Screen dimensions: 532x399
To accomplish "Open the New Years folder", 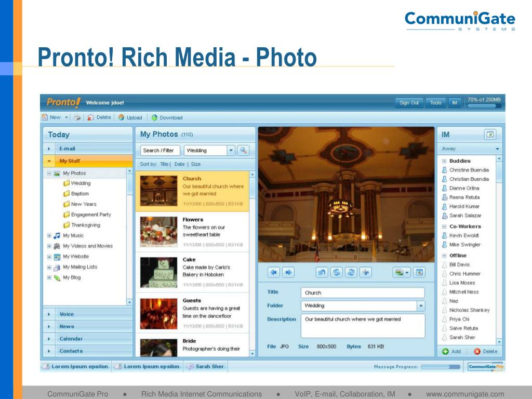I will click(80, 204).
